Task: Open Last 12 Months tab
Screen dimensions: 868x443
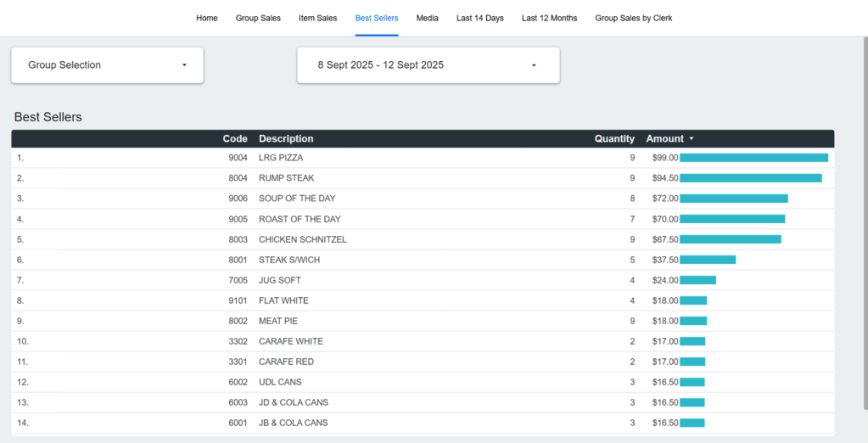Action: click(x=549, y=18)
